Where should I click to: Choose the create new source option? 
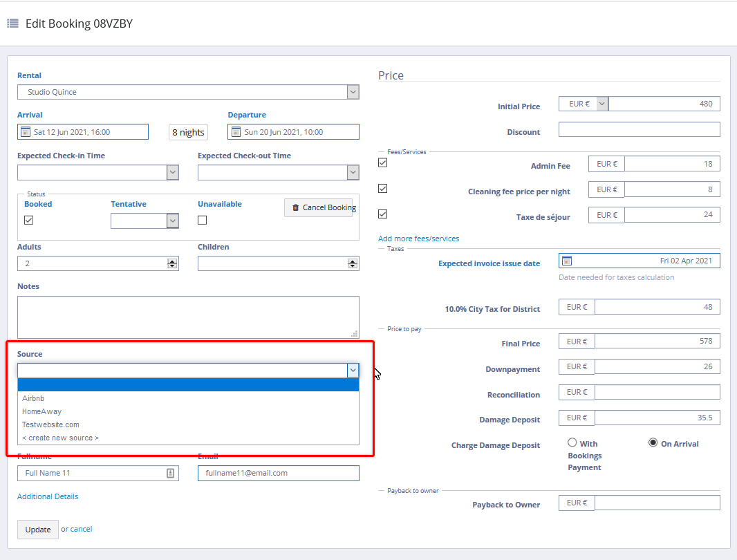(60, 438)
